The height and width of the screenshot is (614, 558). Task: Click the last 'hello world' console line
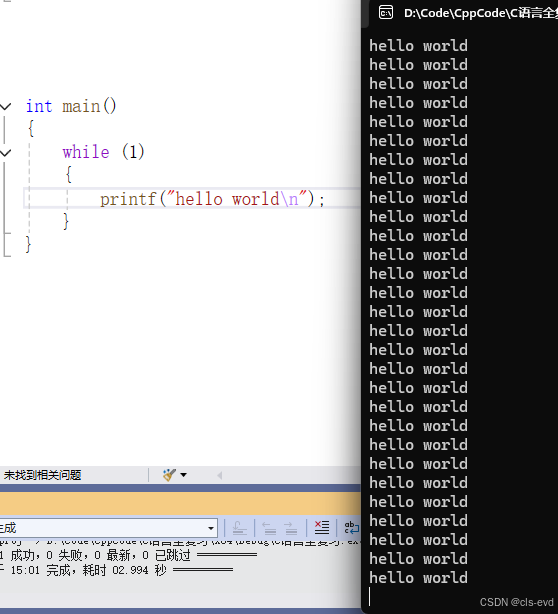(418, 578)
